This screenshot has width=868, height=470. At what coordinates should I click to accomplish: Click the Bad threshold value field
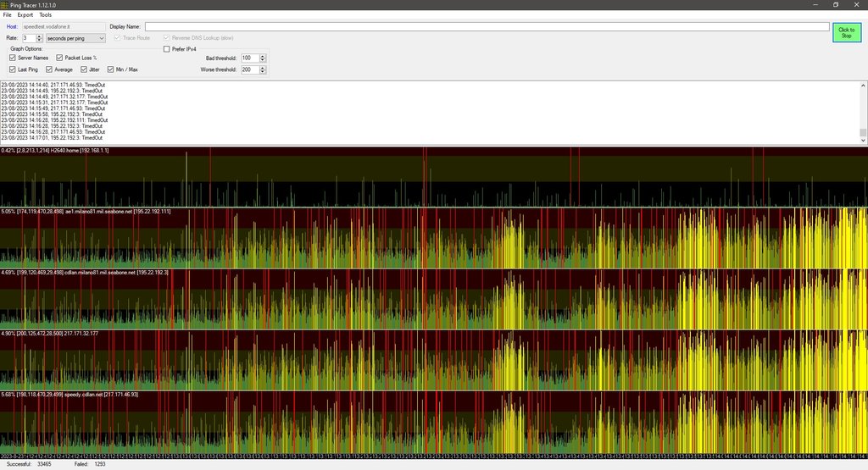[x=250, y=58]
